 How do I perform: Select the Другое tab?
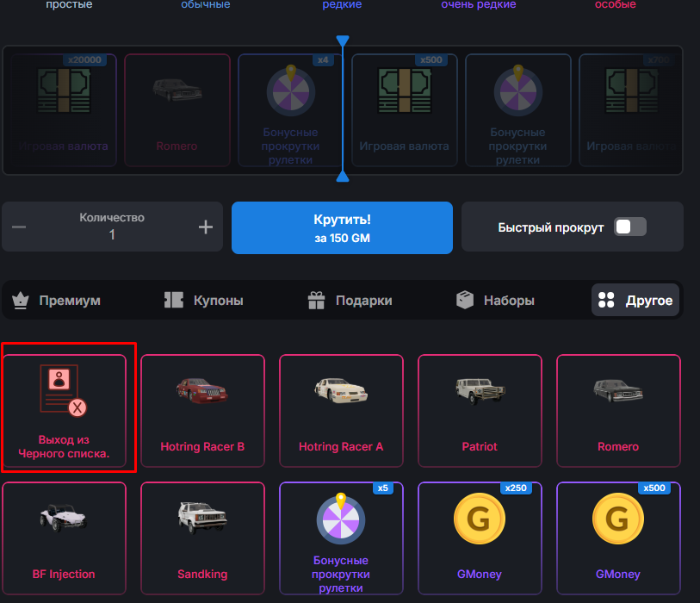635,300
